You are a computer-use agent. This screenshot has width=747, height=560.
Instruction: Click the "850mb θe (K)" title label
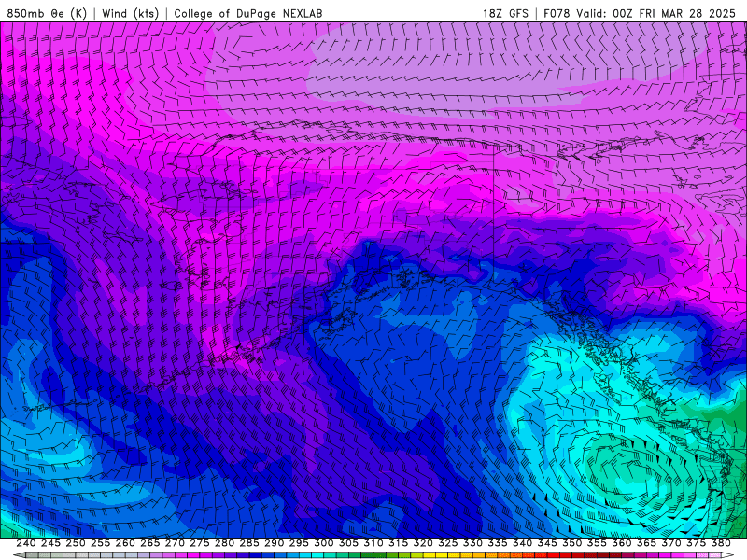pos(47,13)
